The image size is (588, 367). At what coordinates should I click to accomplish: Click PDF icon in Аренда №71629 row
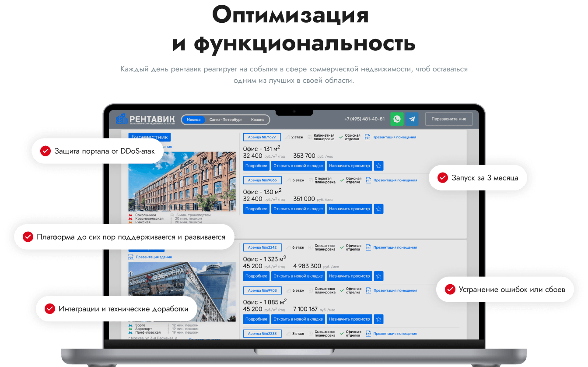pos(367,137)
